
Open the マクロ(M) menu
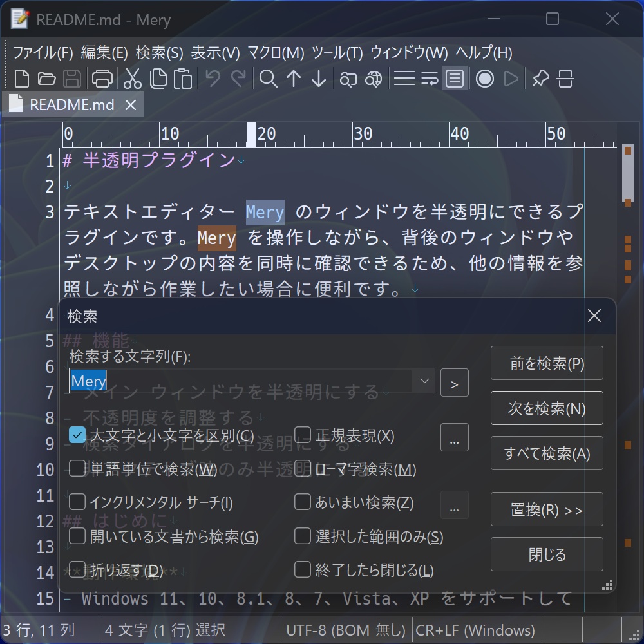[276, 53]
